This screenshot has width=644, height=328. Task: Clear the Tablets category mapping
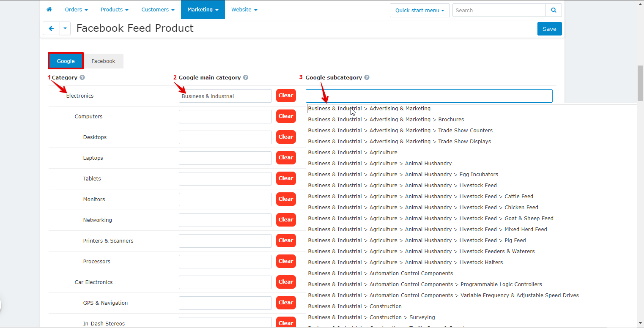[x=286, y=178]
